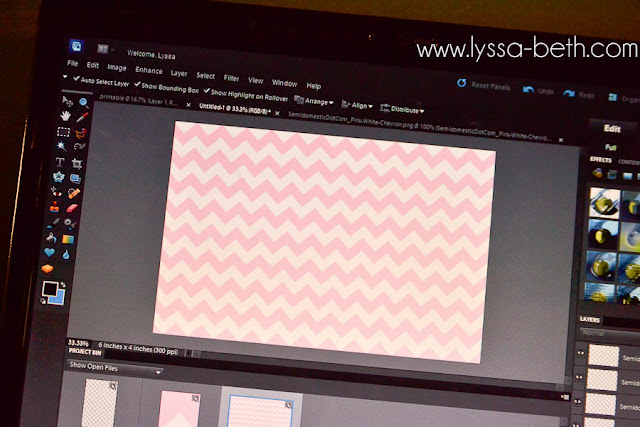Switch to Content panel tab
Image resolution: width=640 pixels, height=427 pixels.
pos(629,162)
